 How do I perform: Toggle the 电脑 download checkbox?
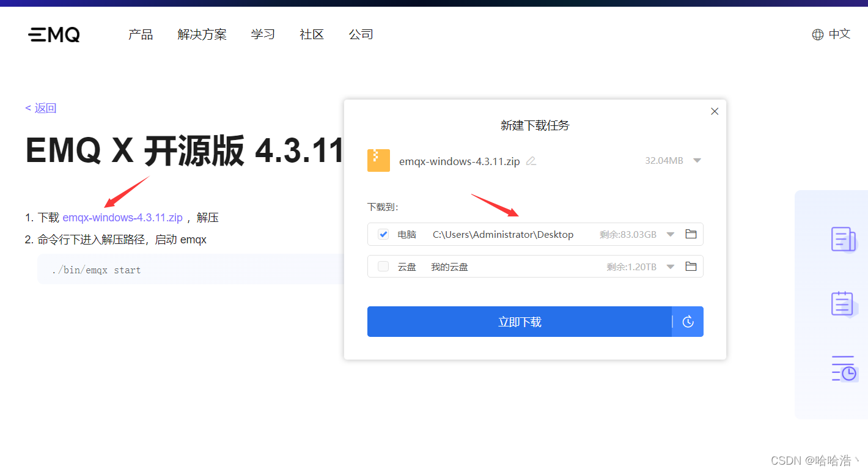383,234
